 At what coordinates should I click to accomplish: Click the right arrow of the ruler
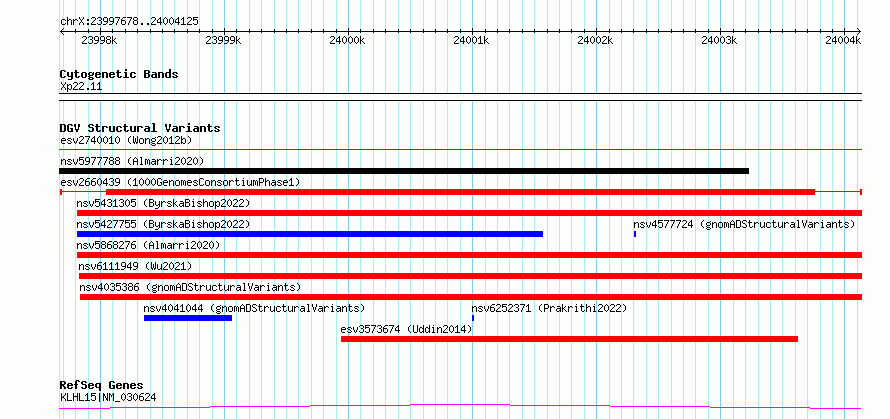point(859,31)
